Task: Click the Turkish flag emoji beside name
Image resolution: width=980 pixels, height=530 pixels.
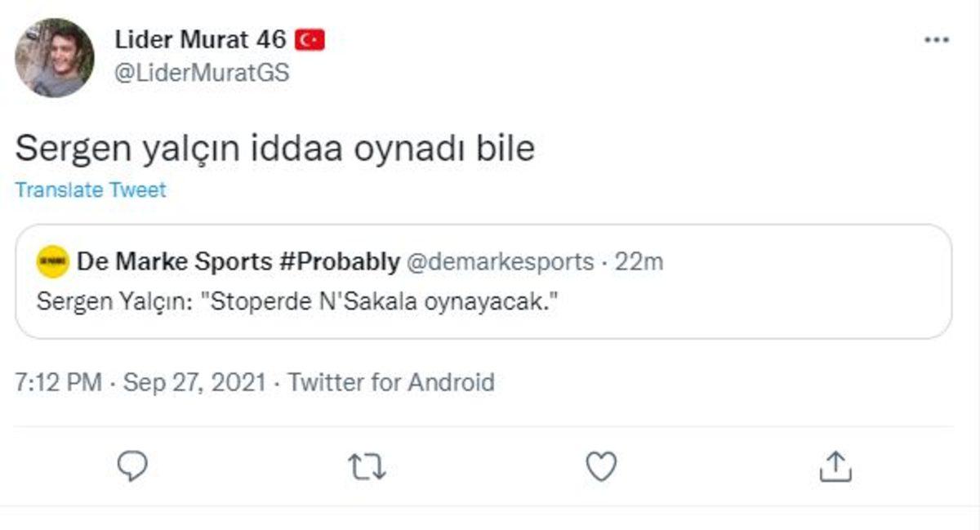Action: [310, 39]
